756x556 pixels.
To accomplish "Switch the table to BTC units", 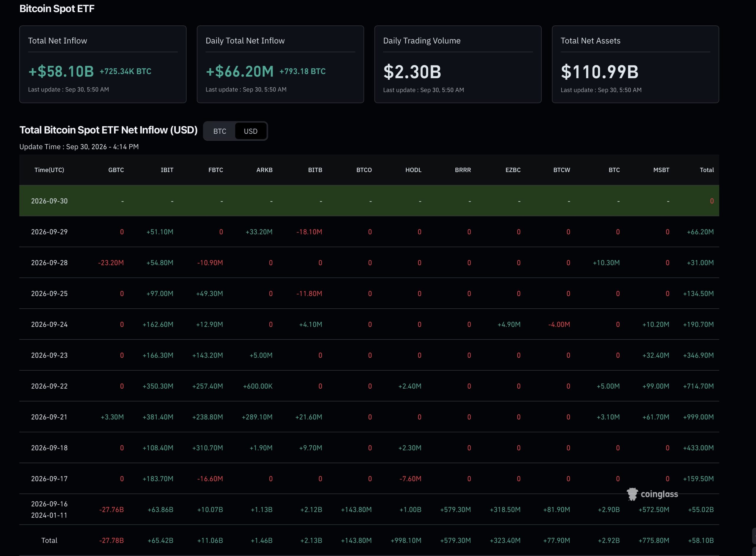I will pos(219,131).
